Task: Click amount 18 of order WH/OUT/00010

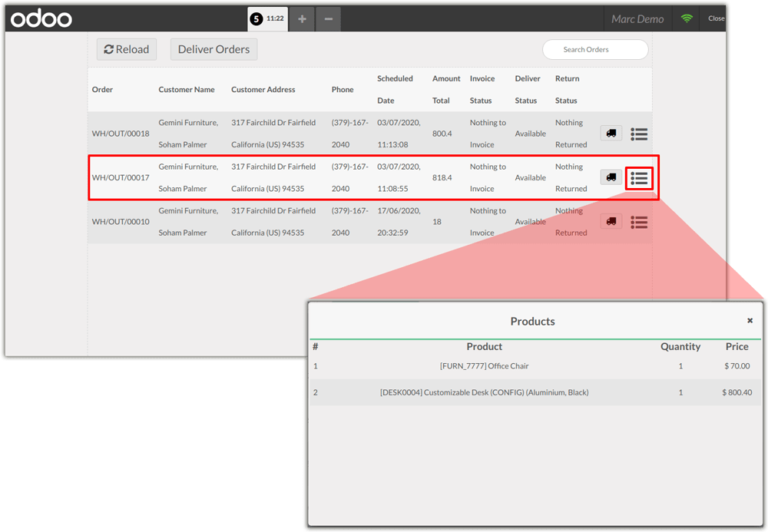Action: (437, 222)
